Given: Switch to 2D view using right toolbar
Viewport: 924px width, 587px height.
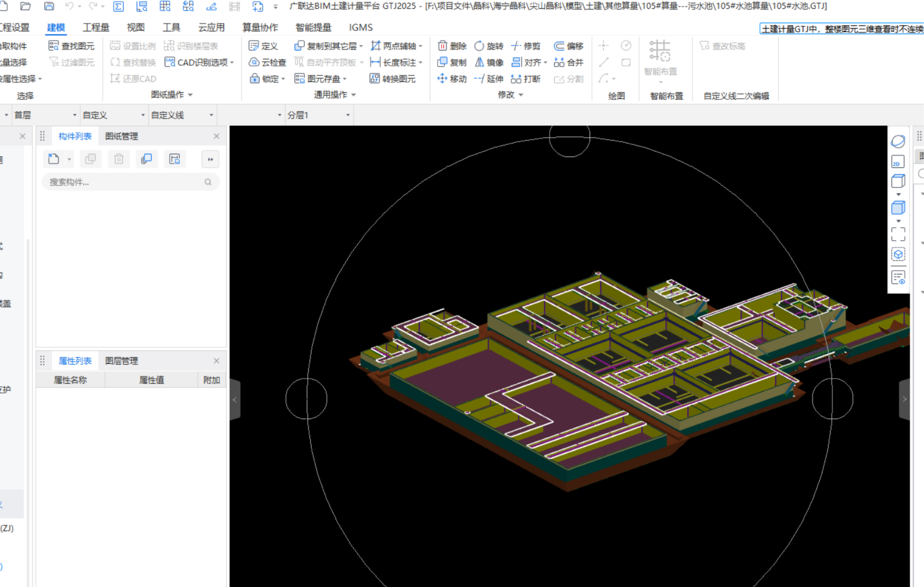Looking at the screenshot, I should coord(898,162).
